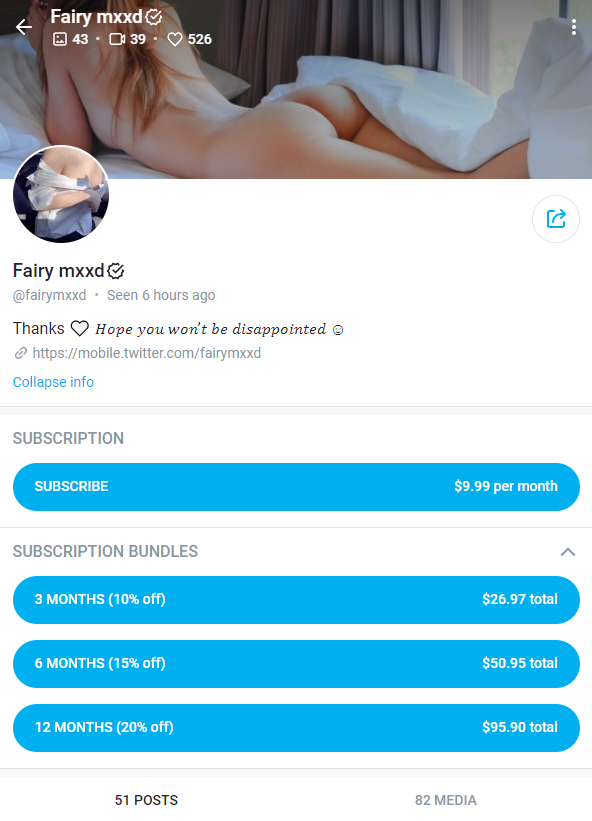Viewport: 592px width, 821px height.
Task: Open the mobile.twitter.com/fairymxxd link
Action: coord(147,353)
